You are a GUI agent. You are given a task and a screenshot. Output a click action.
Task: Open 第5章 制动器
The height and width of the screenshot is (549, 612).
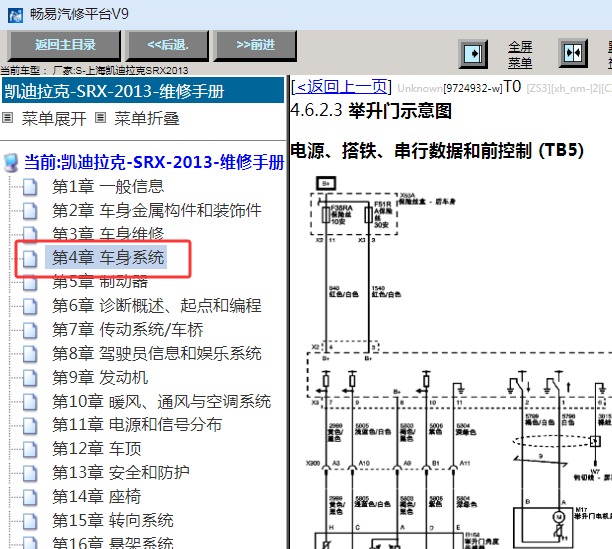click(x=100, y=282)
